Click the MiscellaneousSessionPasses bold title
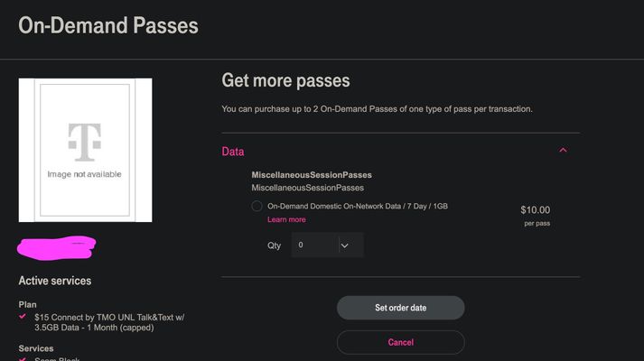 tap(312, 175)
